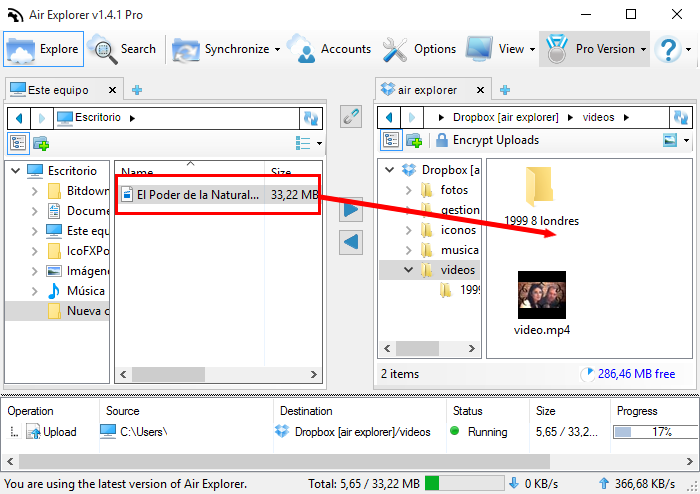
Task: Switch to the Este equipo tab
Action: coord(57,90)
